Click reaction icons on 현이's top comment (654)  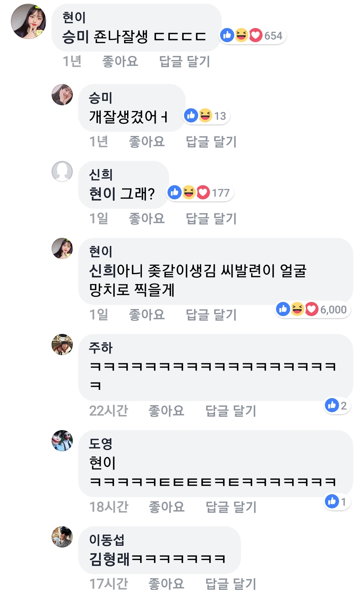coord(252,35)
